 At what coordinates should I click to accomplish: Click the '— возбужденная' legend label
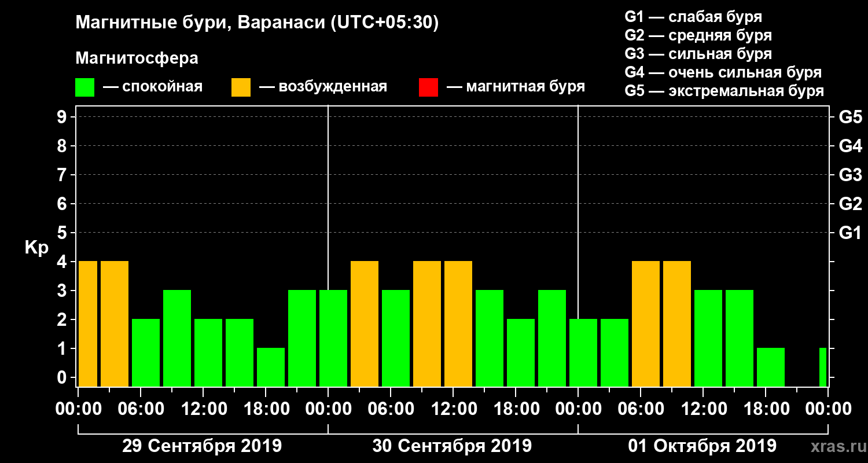point(323,87)
